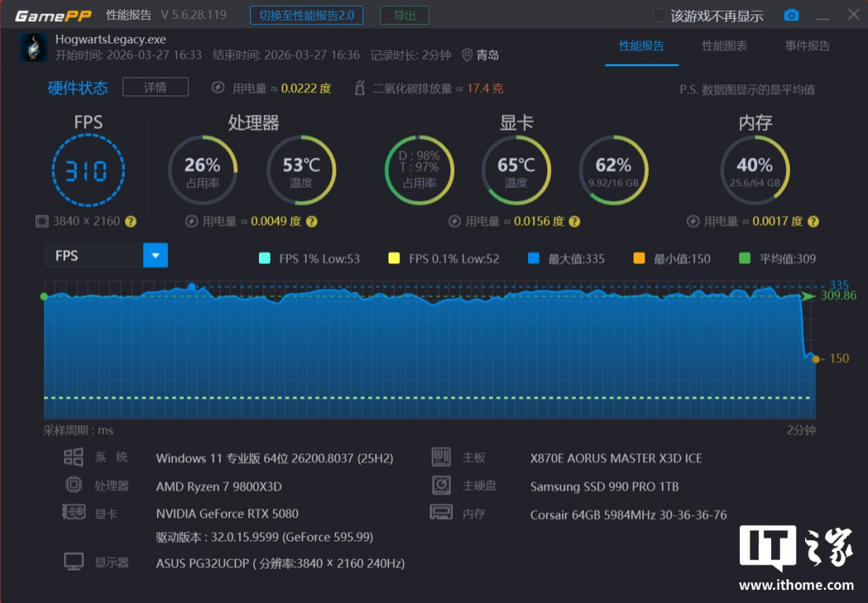Switch to the 性能图表 tab
This screenshot has width=868, height=603.
pyautogui.click(x=724, y=46)
